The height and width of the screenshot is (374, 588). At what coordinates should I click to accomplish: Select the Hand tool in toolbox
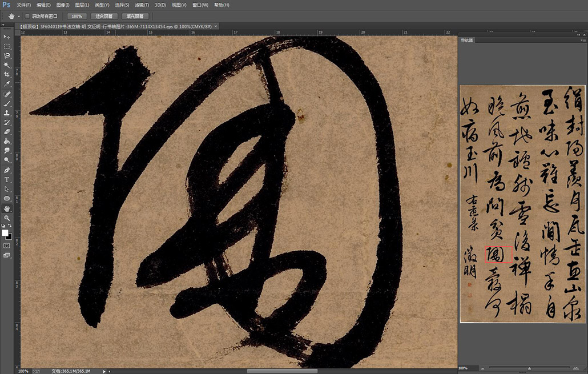(x=7, y=208)
